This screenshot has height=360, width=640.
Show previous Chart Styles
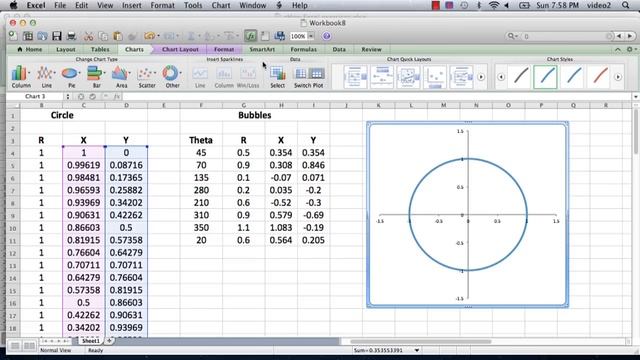click(501, 77)
